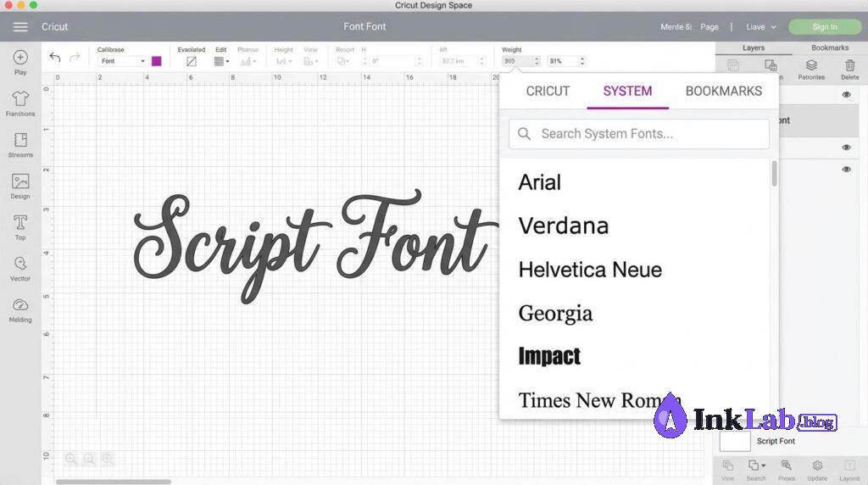Click the Prews icon in the bottom panel
This screenshot has width=868, height=485.
click(x=786, y=465)
